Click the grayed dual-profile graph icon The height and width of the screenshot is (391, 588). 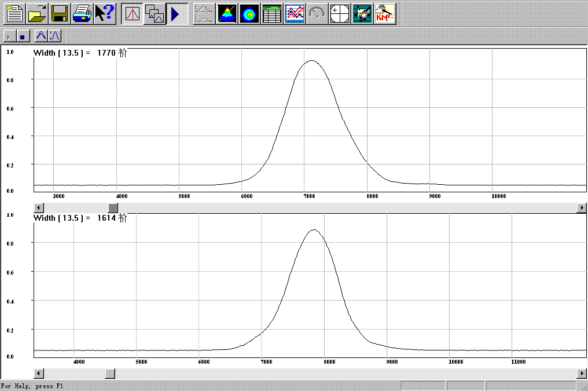tap(204, 13)
